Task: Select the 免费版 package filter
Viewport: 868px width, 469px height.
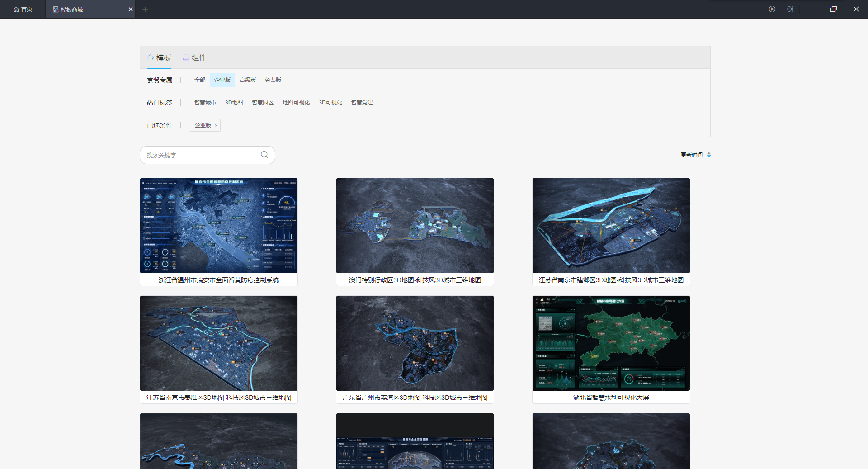Action: pos(273,80)
